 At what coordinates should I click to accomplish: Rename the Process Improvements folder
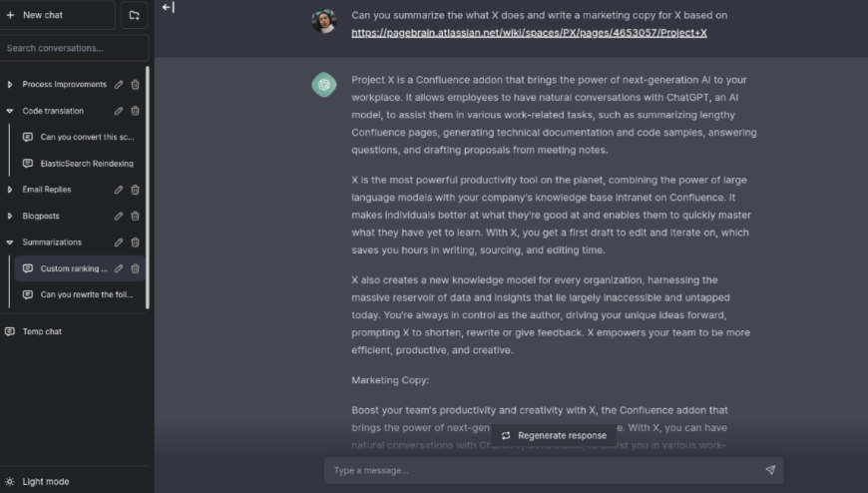[119, 85]
